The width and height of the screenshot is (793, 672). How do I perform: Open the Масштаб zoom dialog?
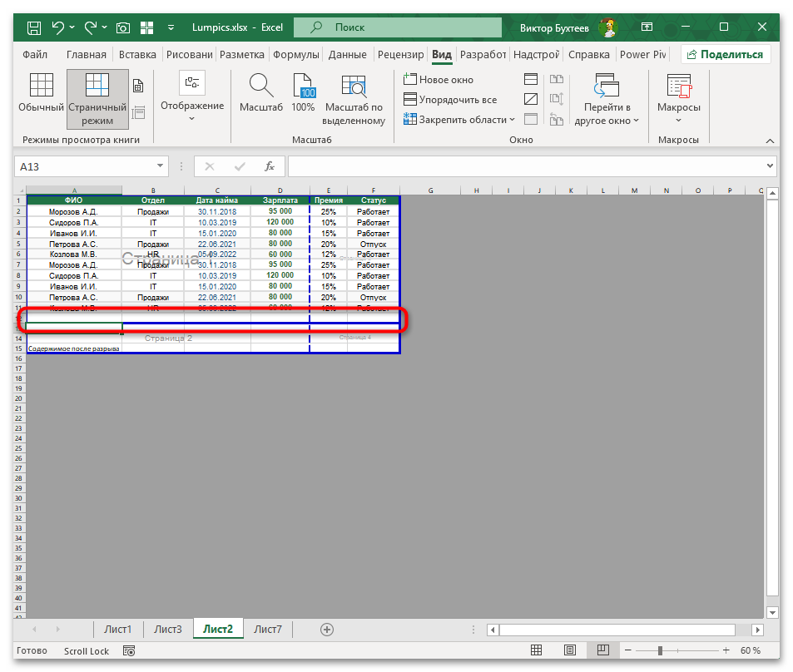(261, 93)
